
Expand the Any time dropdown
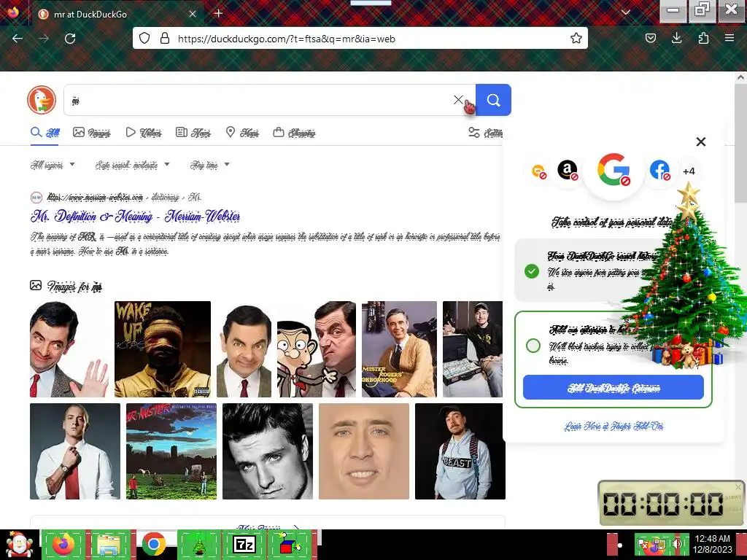[209, 165]
